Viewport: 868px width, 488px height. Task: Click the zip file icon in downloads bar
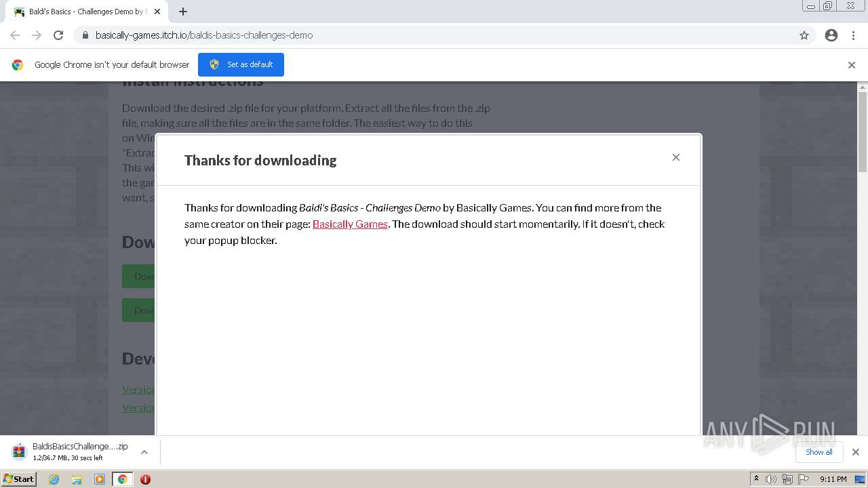(19, 451)
